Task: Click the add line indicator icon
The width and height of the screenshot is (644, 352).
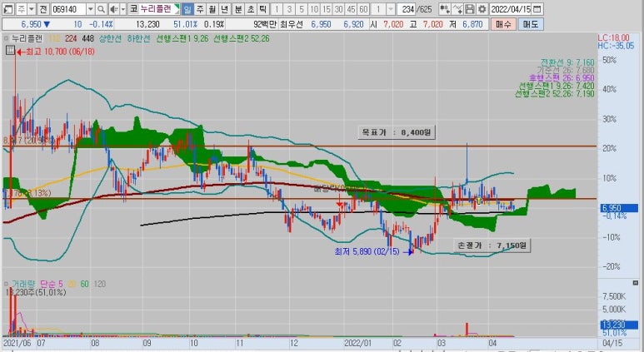Action: coord(457,8)
